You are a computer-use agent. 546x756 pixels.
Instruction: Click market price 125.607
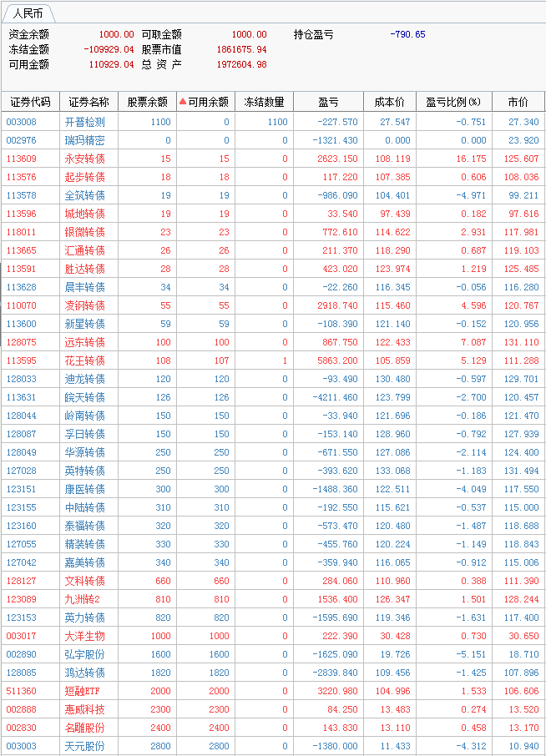coord(521,159)
